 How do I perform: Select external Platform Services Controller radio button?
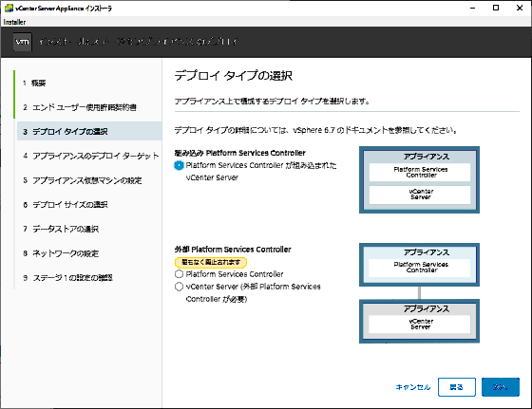[179, 274]
